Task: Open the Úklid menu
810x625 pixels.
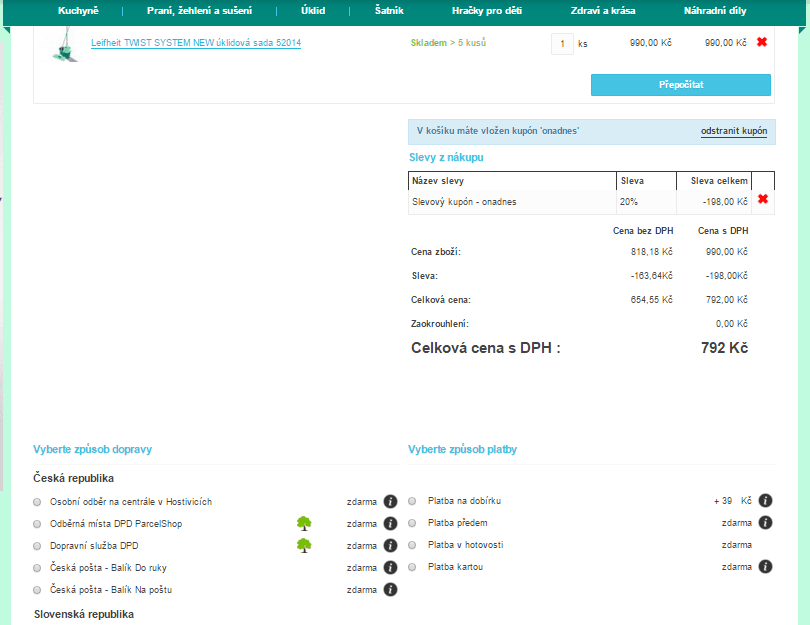Action: pos(313,11)
